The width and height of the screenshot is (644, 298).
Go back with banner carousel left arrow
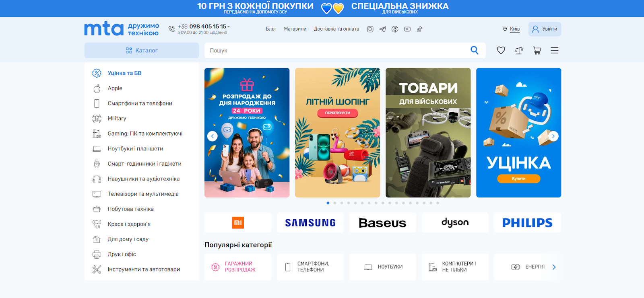pyautogui.click(x=213, y=136)
